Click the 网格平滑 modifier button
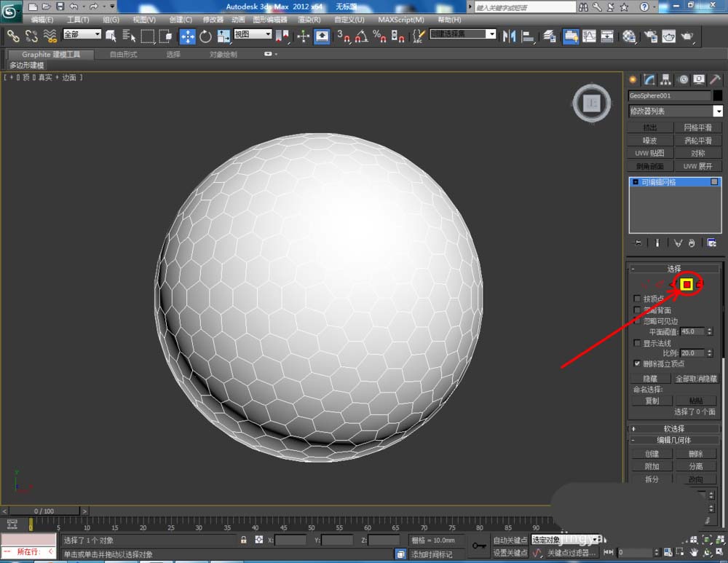728x563 pixels. tap(697, 127)
